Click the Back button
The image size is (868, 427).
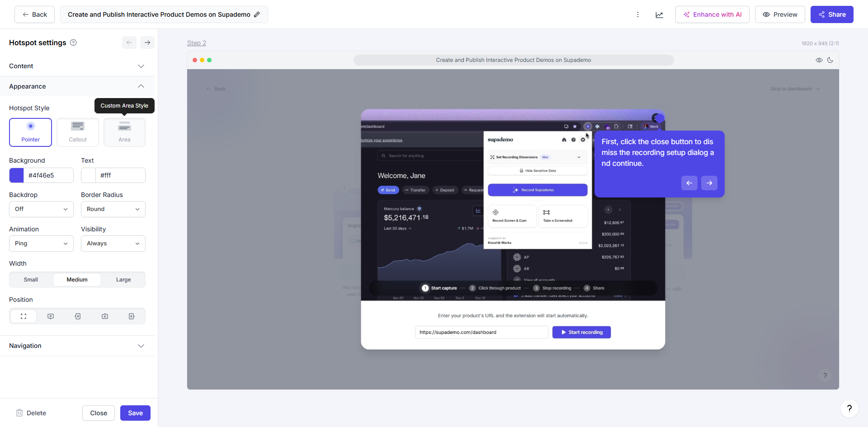tap(34, 14)
